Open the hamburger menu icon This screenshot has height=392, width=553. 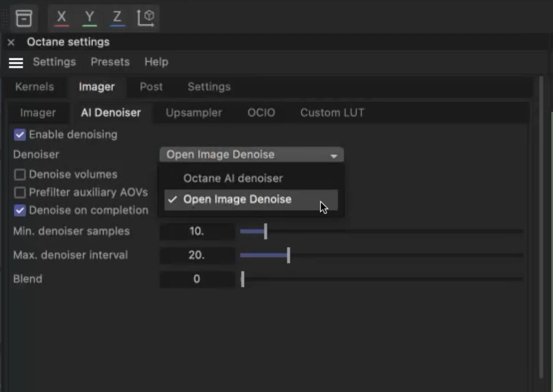16,63
